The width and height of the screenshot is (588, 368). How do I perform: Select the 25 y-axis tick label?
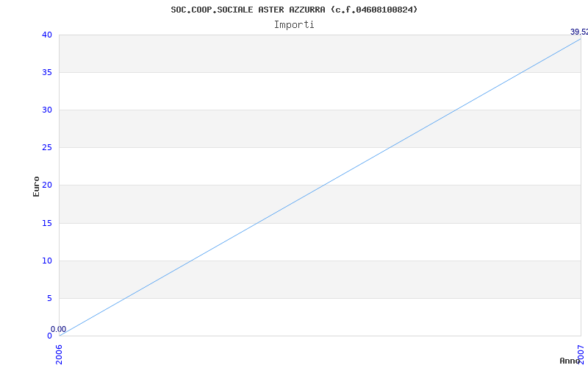pos(47,148)
